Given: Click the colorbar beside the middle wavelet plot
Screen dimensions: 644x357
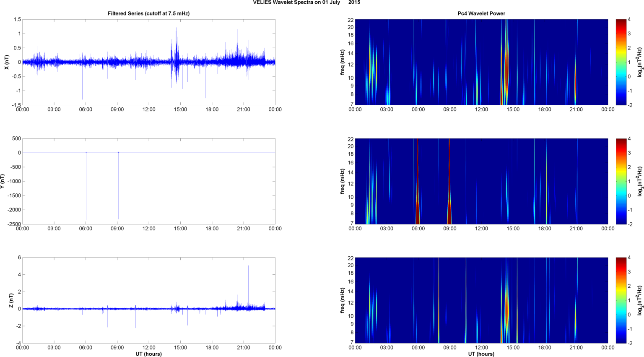Looking at the screenshot, I should 621,181.
